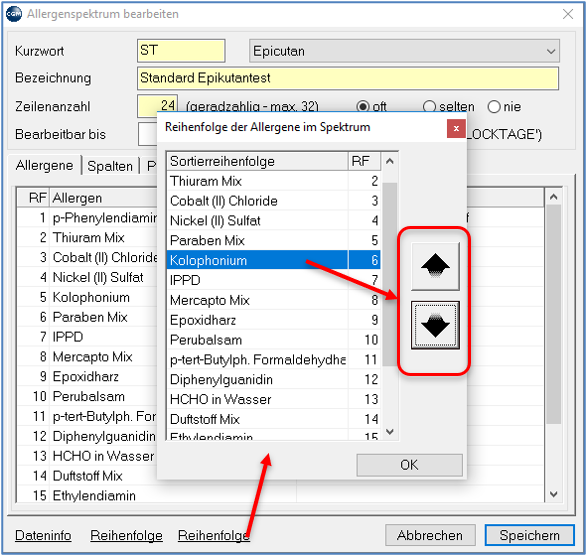
Task: Select row 2 'Thiuram Mix' in main list
Action: [x=87, y=238]
